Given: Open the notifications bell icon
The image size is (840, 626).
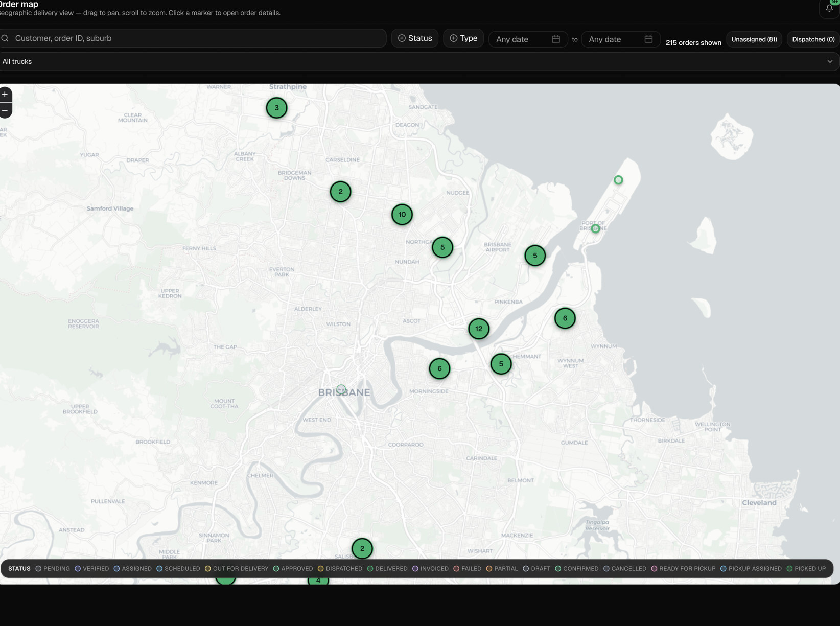Looking at the screenshot, I should (x=829, y=8).
